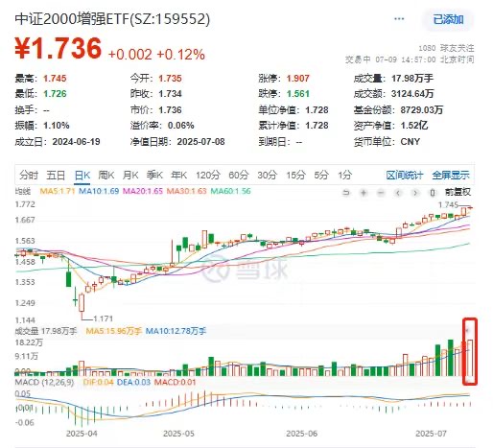Click the 成交量 17.98万手 volume label
The height and width of the screenshot is (448, 493).
click(x=46, y=331)
